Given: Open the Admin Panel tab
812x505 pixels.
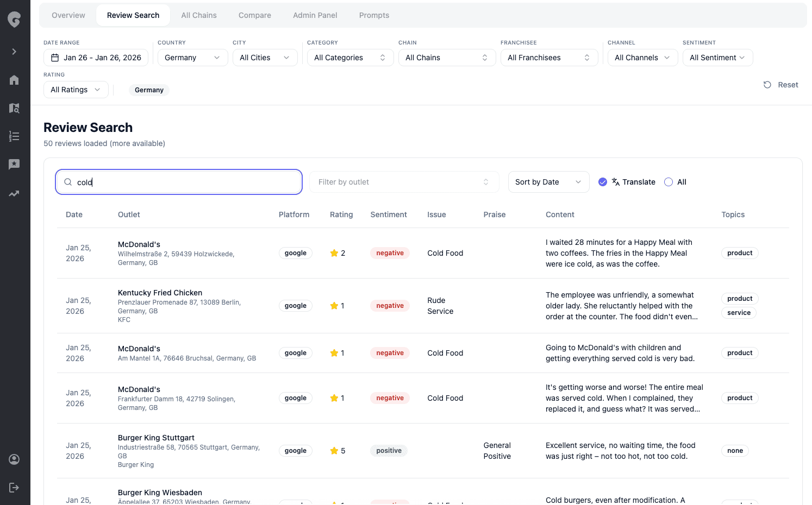Looking at the screenshot, I should coord(315,15).
